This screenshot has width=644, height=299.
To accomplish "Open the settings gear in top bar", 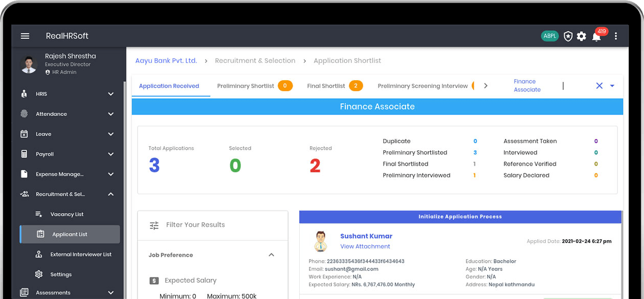I will (x=582, y=36).
